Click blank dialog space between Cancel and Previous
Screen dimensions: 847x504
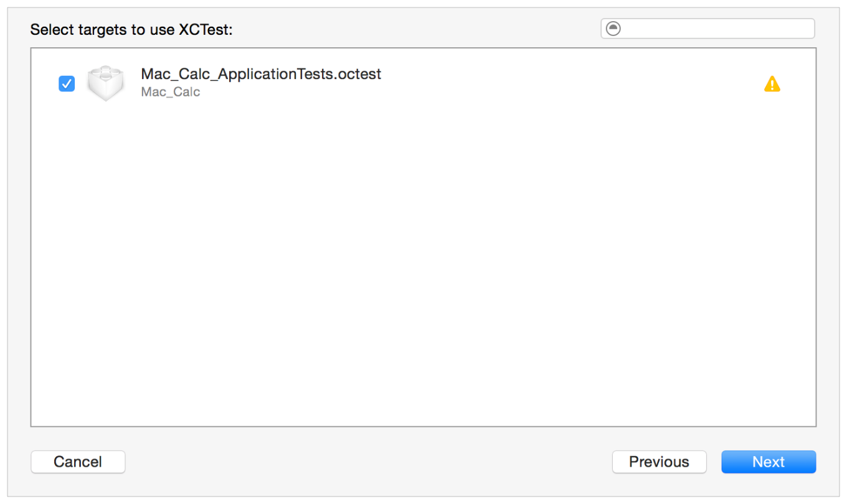(367, 462)
